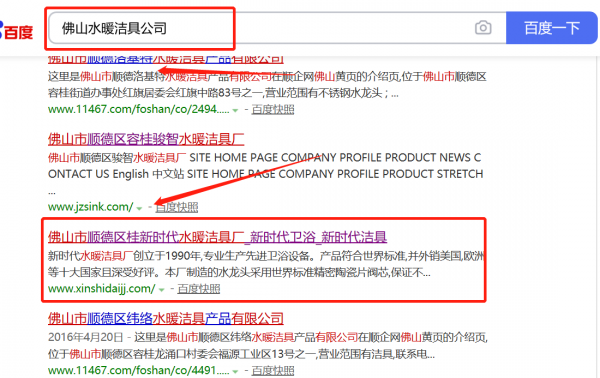Image resolution: width=600 pixels, height=378 pixels.
Task: Click snippet mentioning 红旗中路83号之一
Action: point(267,85)
